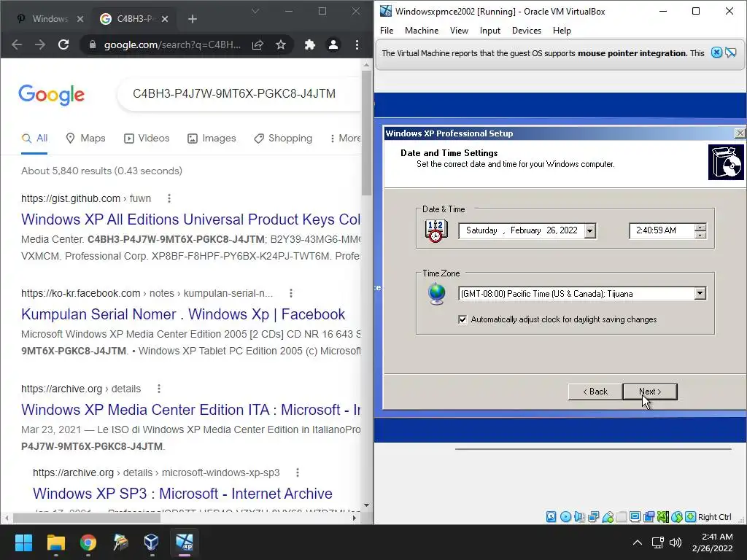Open result options for gist.github.com result
This screenshot has width=747, height=560.
tap(169, 198)
